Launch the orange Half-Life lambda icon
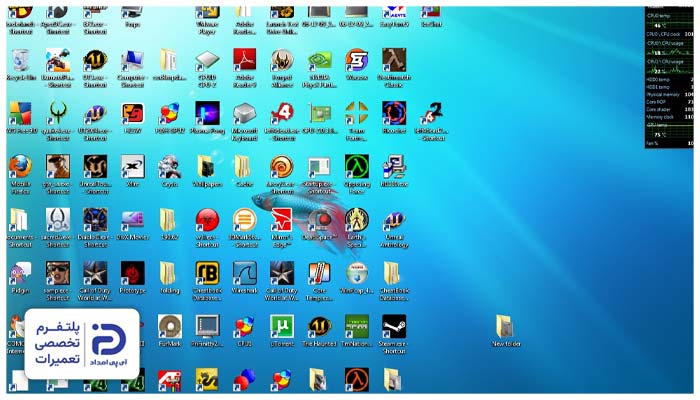 coord(357,379)
